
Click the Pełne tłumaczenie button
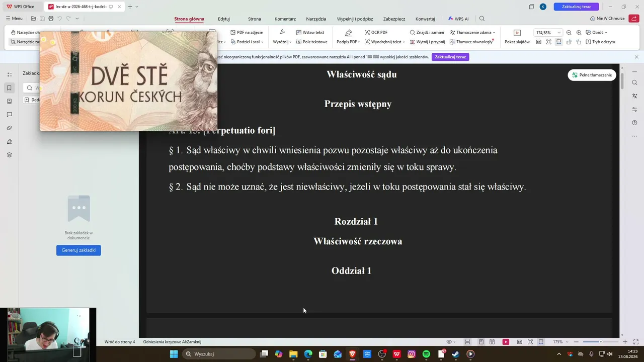592,75
